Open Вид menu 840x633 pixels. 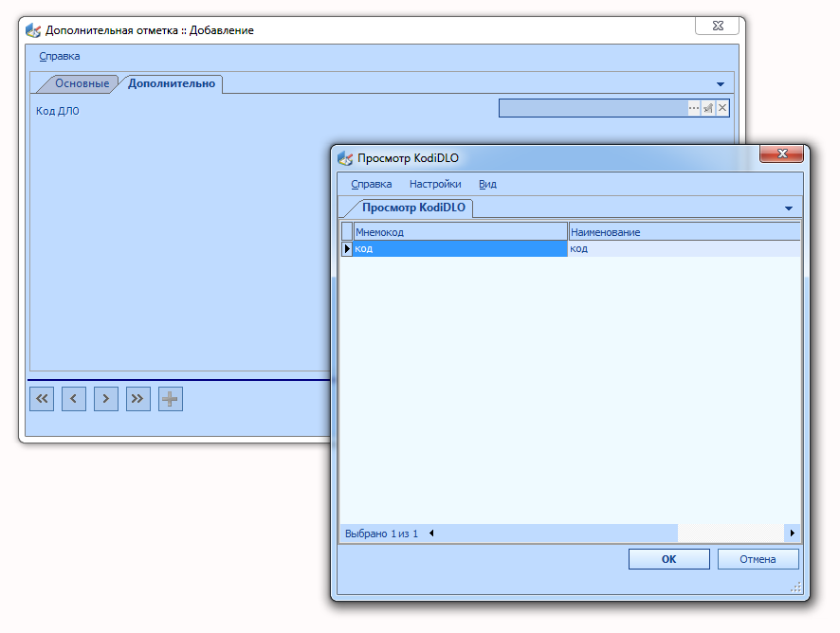point(487,184)
